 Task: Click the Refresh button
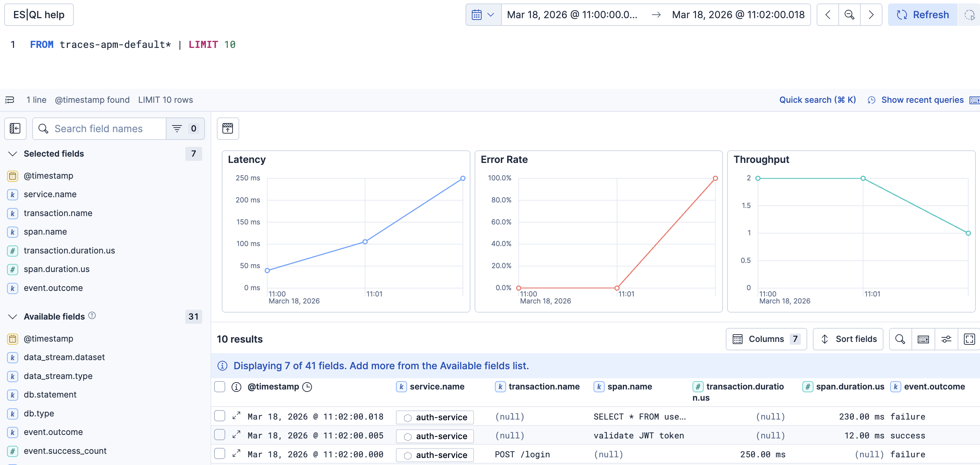922,14
